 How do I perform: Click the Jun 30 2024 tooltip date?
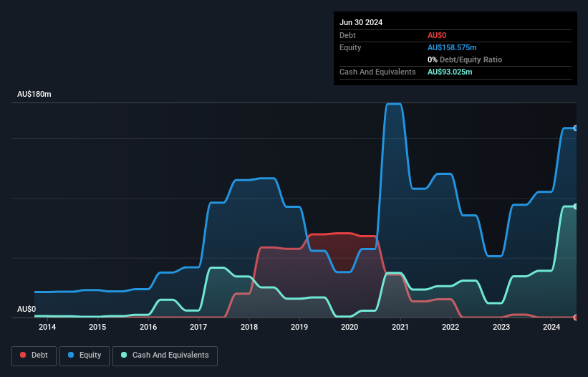(x=361, y=22)
